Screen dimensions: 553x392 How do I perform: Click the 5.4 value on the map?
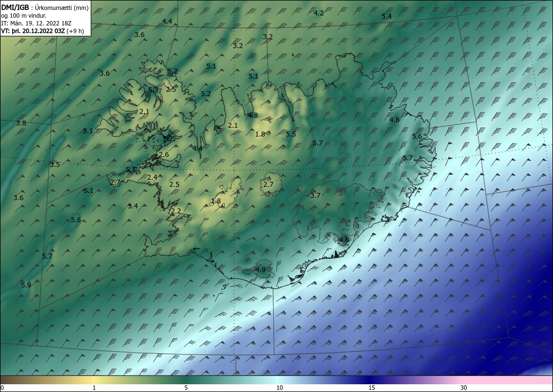click(x=387, y=16)
